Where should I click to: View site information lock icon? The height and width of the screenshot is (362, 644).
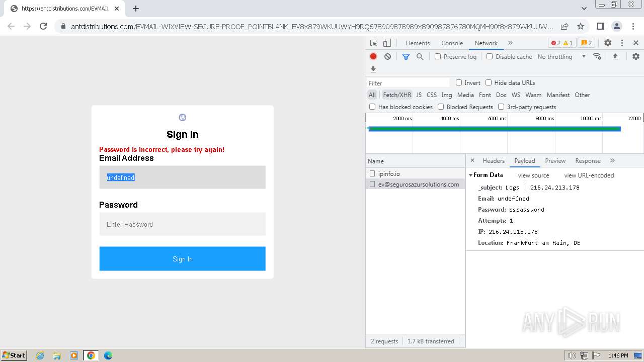pos(63,26)
